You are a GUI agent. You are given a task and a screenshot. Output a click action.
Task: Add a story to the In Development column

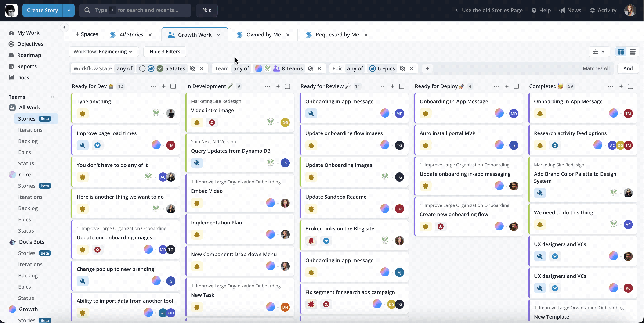pos(278,86)
